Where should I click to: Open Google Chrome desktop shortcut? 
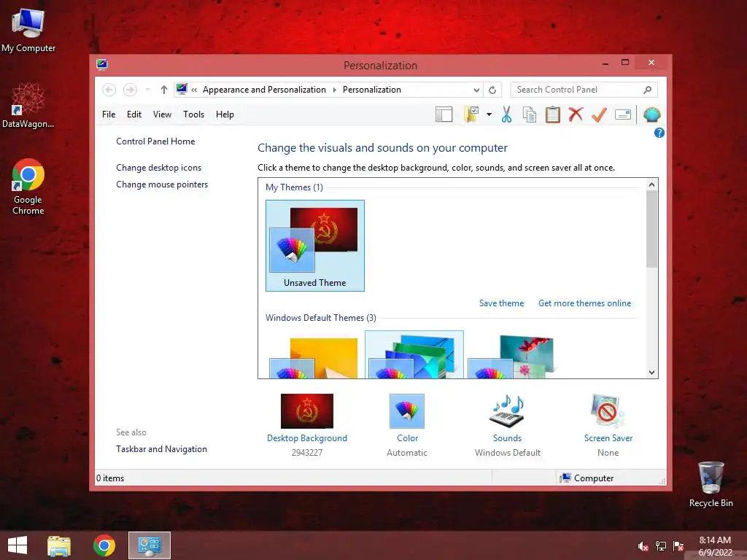pos(28,187)
